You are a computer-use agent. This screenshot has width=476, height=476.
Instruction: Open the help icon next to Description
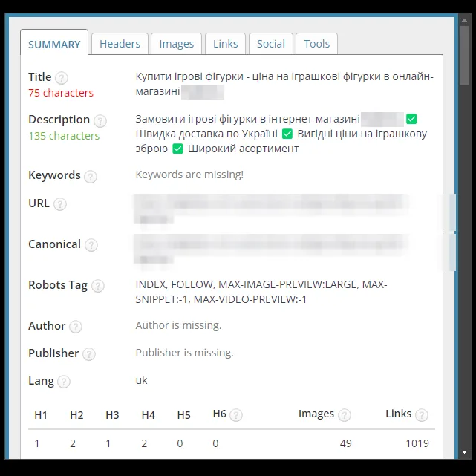pyautogui.click(x=100, y=121)
